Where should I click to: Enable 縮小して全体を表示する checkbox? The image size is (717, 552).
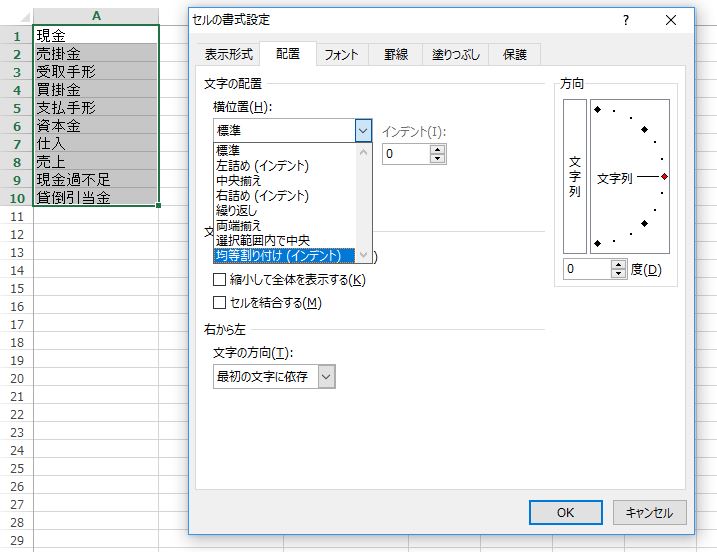(219, 279)
